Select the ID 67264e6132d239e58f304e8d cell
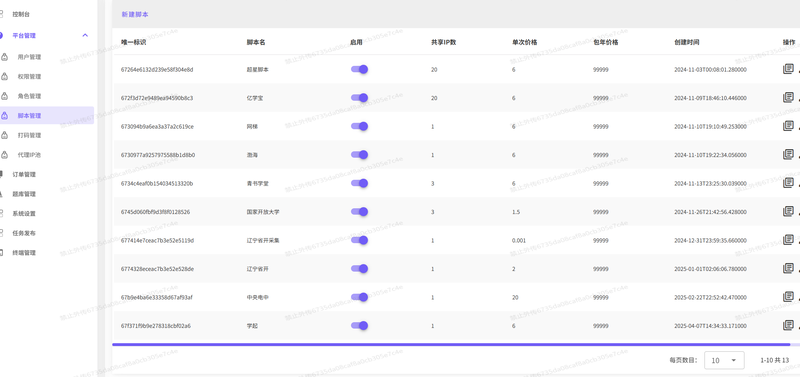Image resolution: width=800 pixels, height=377 pixels. [157, 69]
